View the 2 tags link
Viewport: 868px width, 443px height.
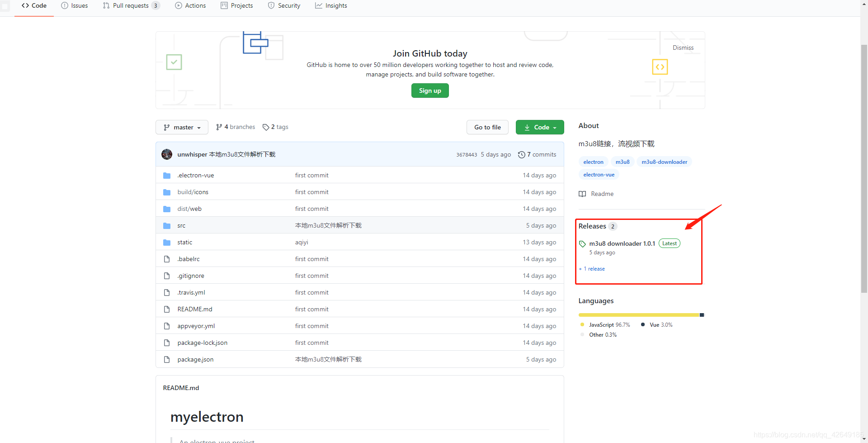[275, 127]
